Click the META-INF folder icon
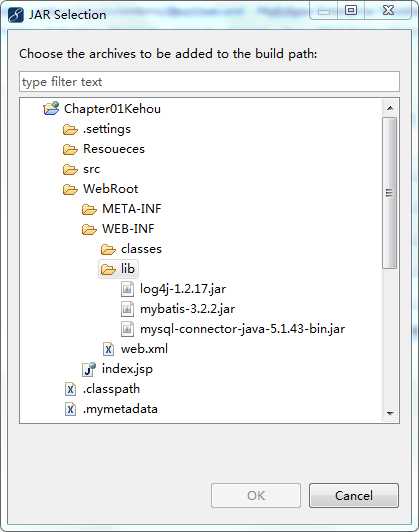The width and height of the screenshot is (419, 532). tap(89, 209)
